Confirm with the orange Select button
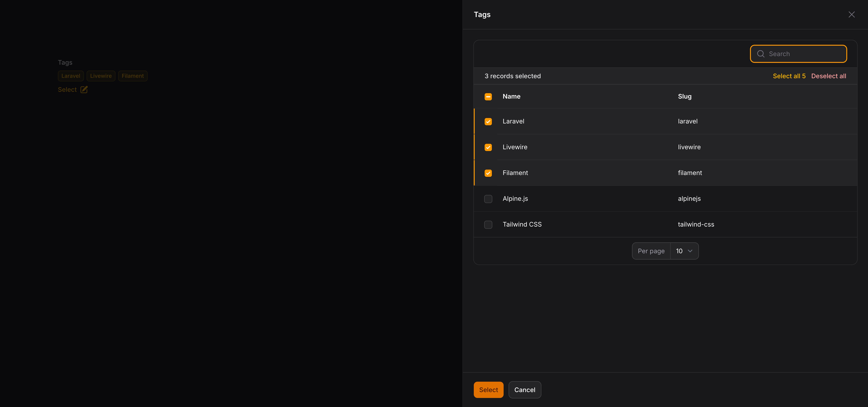This screenshot has width=868, height=407. pyautogui.click(x=488, y=390)
